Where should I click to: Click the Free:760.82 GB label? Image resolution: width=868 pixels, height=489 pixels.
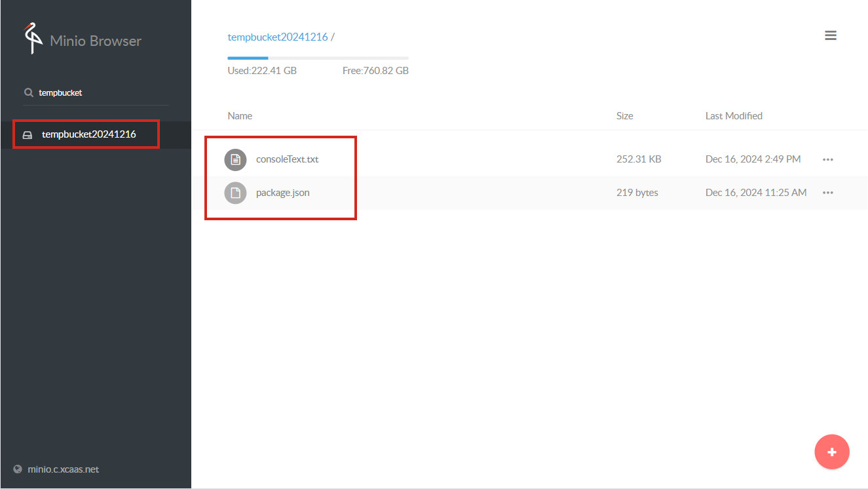coord(375,71)
